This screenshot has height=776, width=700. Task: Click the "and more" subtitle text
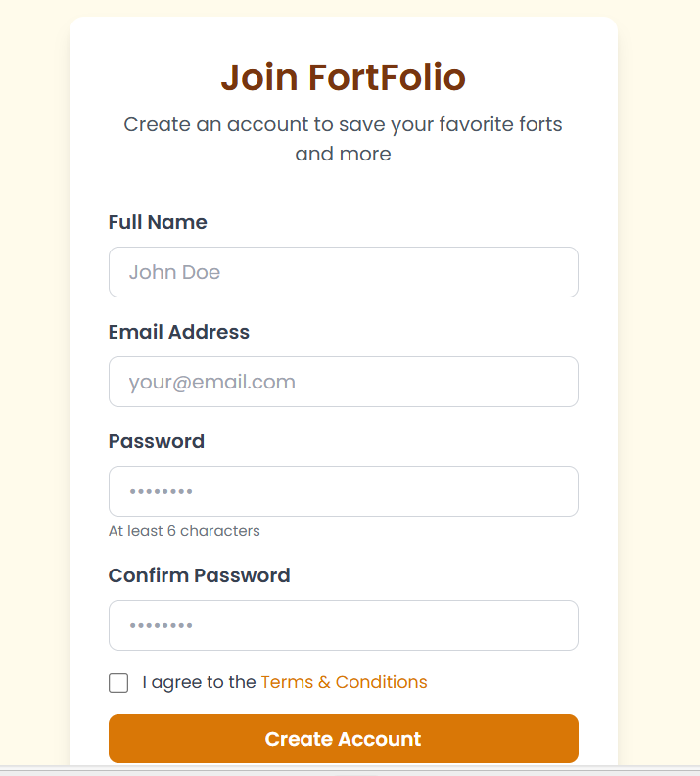(343, 154)
